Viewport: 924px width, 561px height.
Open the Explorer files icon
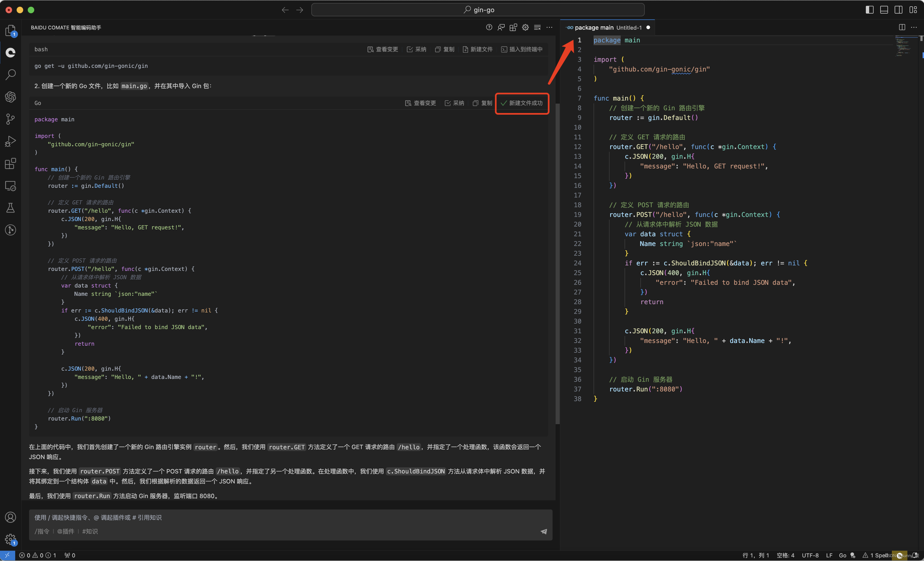[11, 30]
